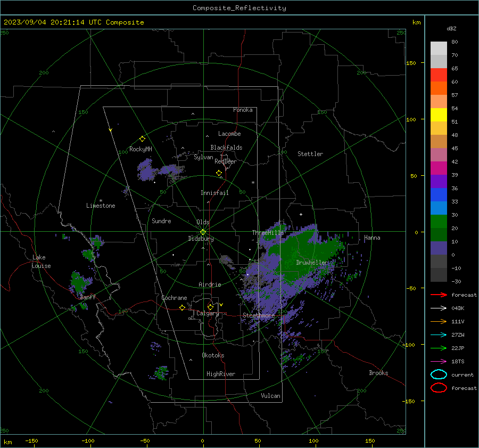The image size is (479, 448).
Task: Click the Brooks label
Action: coord(378,373)
